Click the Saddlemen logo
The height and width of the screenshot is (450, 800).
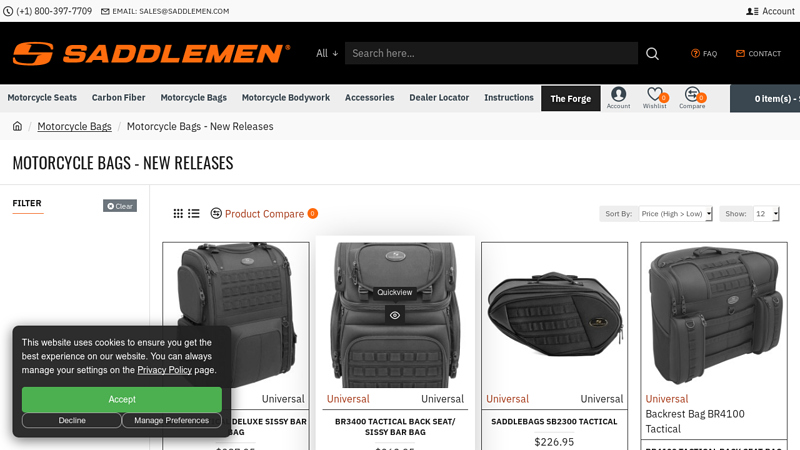click(x=152, y=54)
